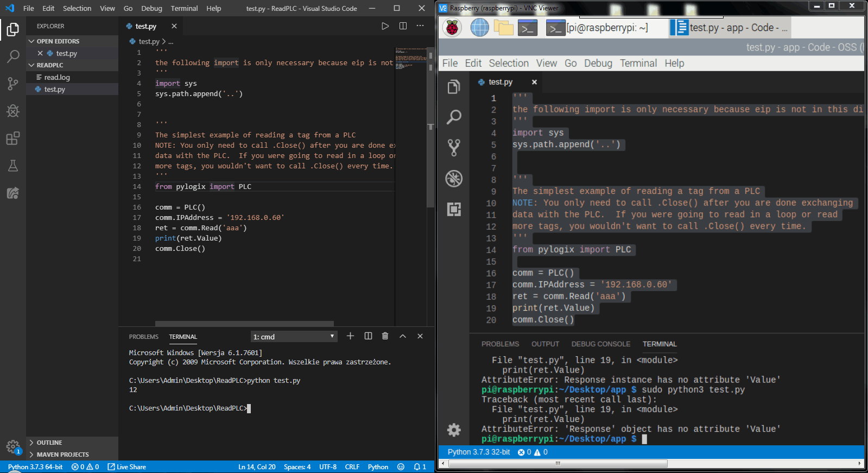Kill terminal with the trash icon

click(385, 336)
